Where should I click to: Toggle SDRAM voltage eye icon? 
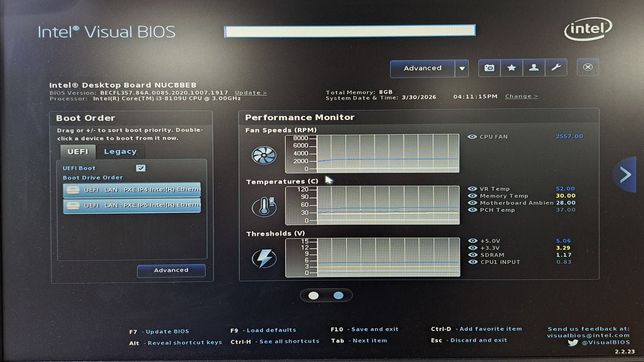[472, 255]
